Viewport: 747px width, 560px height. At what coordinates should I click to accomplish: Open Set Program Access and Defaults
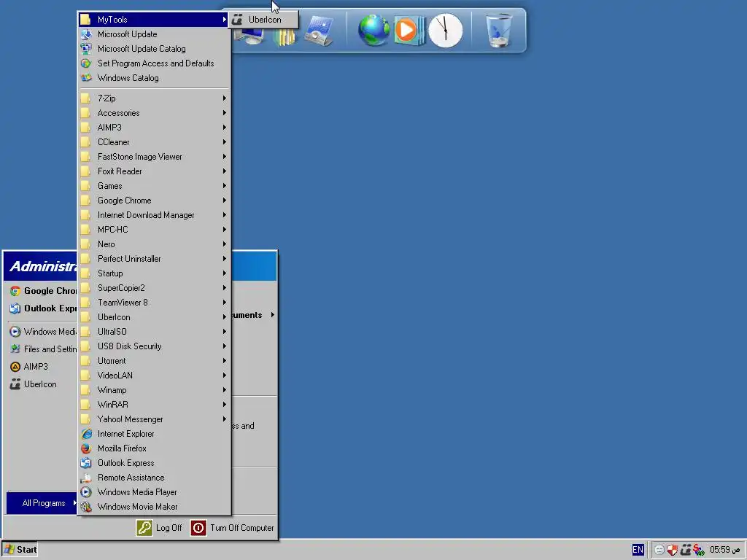click(155, 63)
